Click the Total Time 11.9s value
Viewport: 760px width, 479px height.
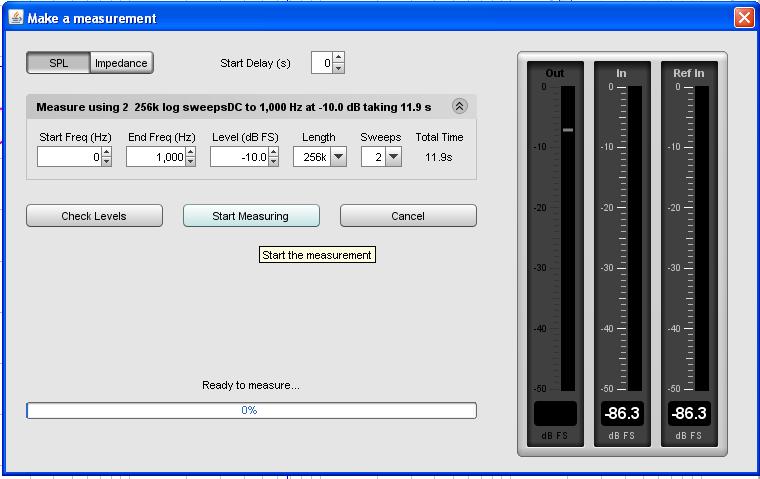[439, 157]
